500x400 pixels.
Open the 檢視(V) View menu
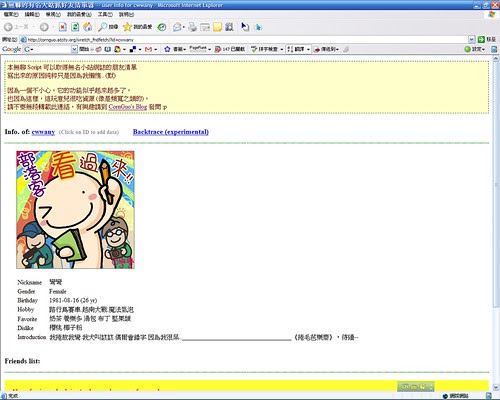[53, 14]
